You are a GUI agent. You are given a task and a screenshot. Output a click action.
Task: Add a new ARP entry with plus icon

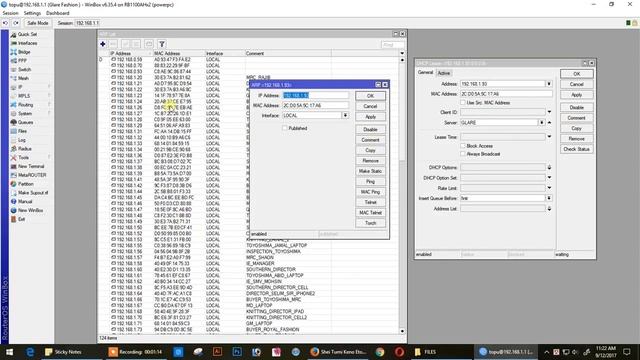[x=103, y=44]
